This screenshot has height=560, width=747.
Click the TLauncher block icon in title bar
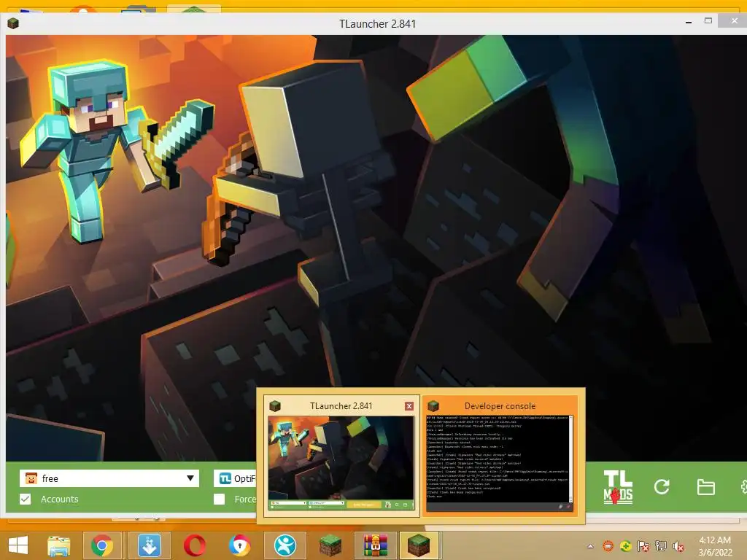[13, 23]
